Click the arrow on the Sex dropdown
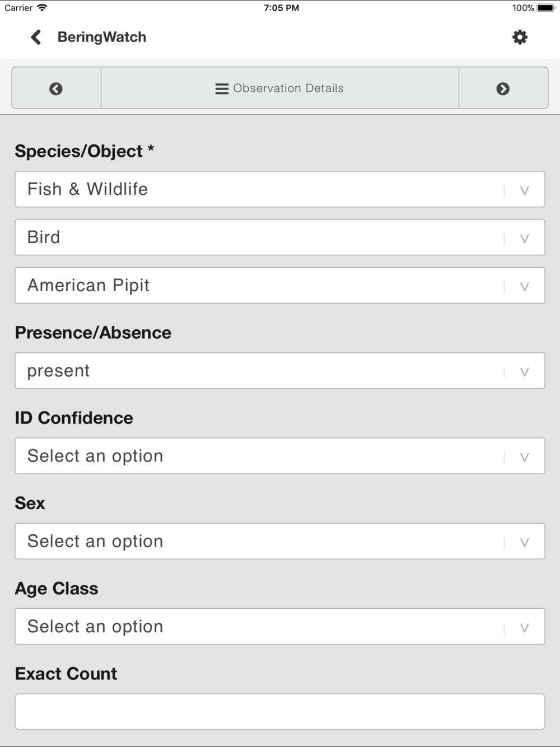 [x=524, y=542]
